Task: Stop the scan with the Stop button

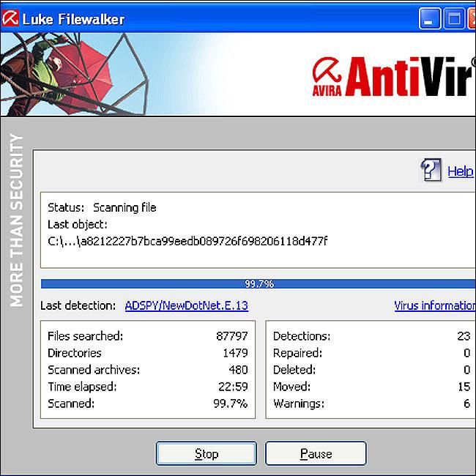Action: (x=207, y=453)
